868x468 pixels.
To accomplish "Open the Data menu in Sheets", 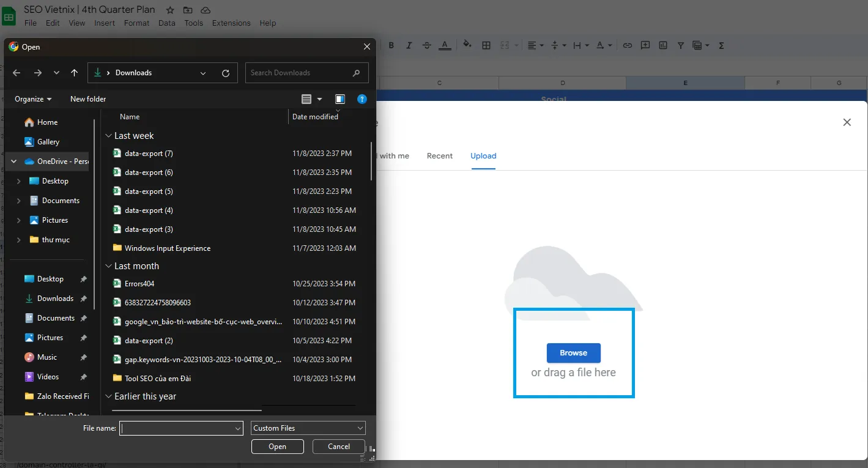I will click(x=166, y=23).
